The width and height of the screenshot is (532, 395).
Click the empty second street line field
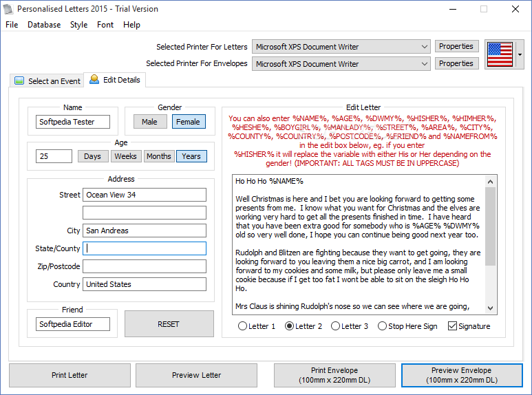coord(145,213)
